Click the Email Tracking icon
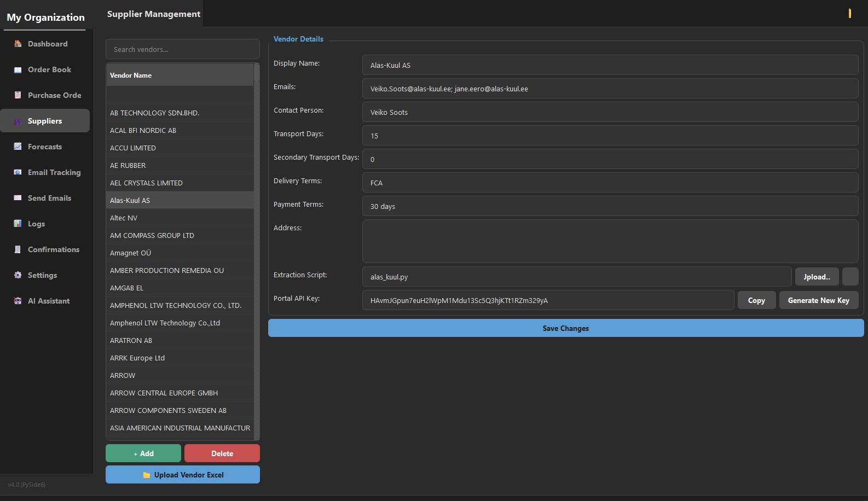 click(18, 172)
